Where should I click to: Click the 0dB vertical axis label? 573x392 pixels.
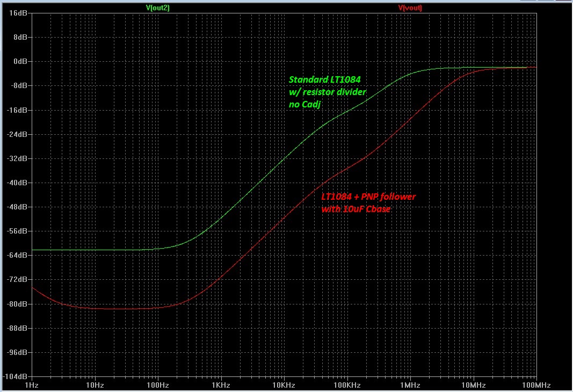[20, 61]
